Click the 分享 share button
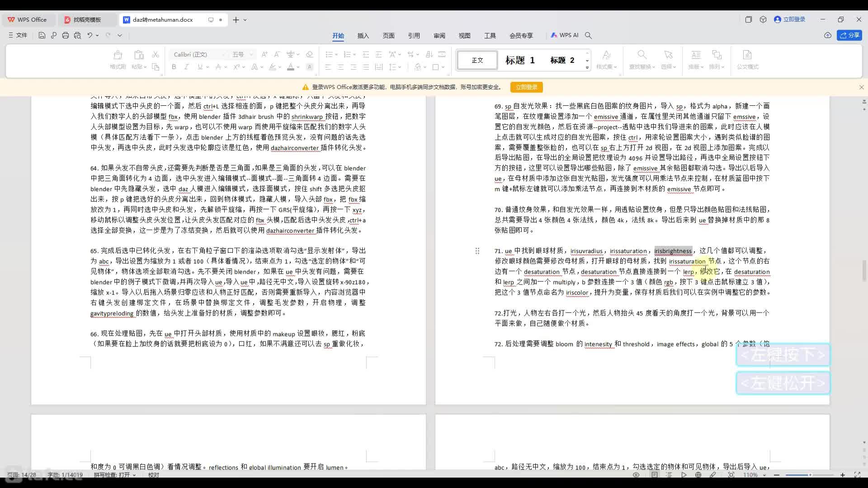868x488 pixels. (x=849, y=35)
